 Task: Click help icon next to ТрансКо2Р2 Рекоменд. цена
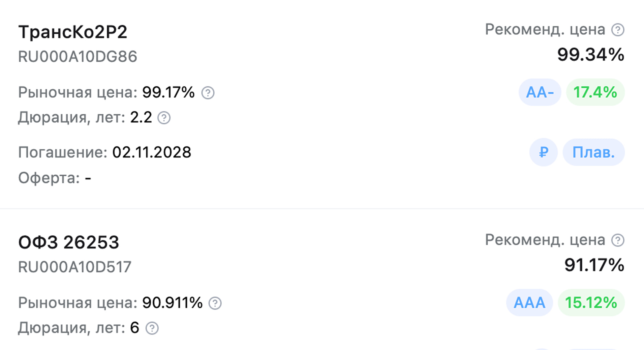618,30
